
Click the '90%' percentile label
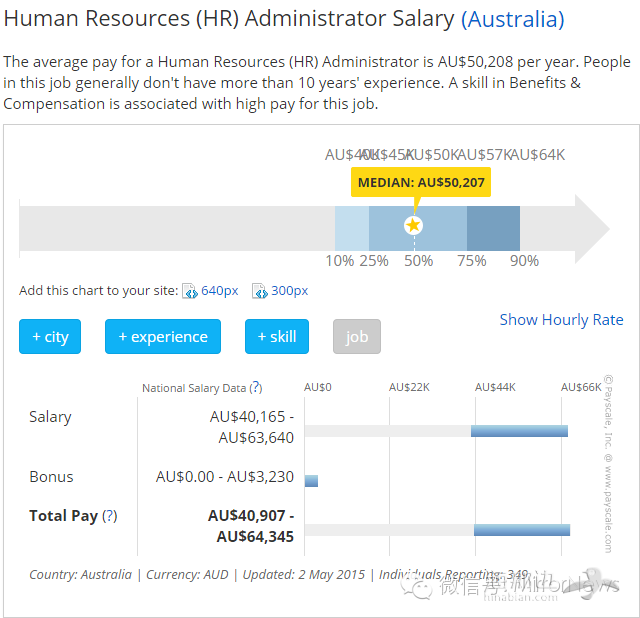[524, 261]
